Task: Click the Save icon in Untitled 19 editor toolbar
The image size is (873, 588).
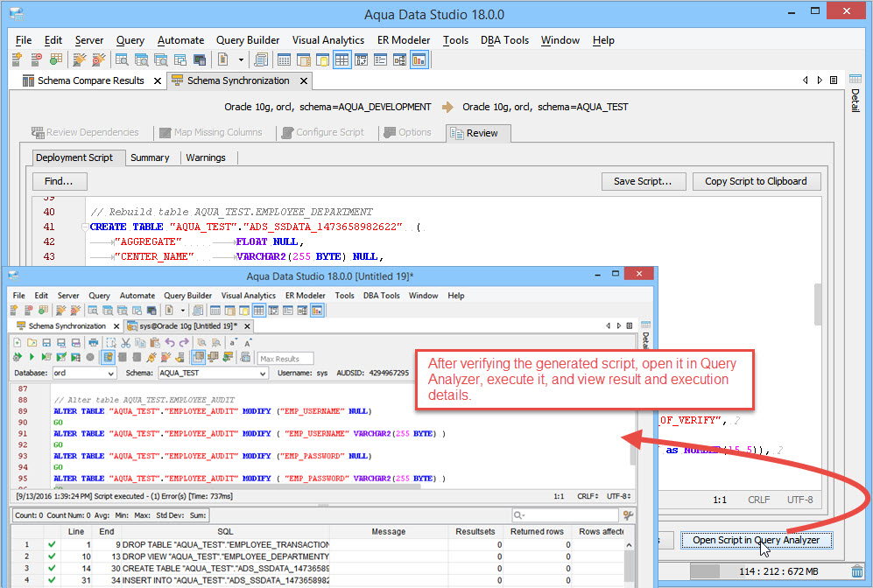Action: [x=46, y=343]
